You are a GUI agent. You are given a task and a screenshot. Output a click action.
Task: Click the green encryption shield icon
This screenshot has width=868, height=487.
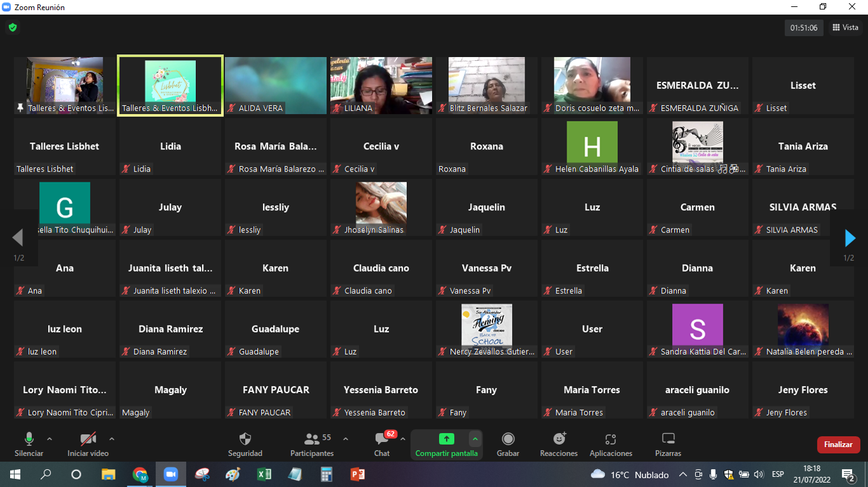[13, 28]
